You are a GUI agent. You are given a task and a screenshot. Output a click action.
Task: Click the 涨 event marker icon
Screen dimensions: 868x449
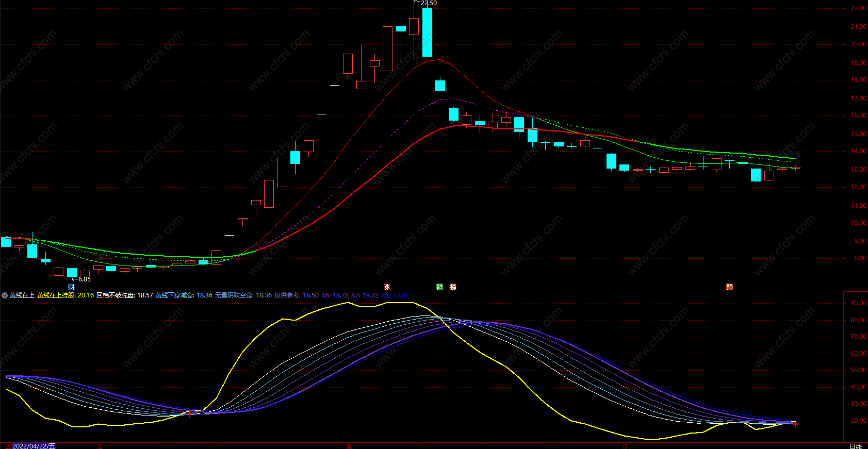coord(387,287)
